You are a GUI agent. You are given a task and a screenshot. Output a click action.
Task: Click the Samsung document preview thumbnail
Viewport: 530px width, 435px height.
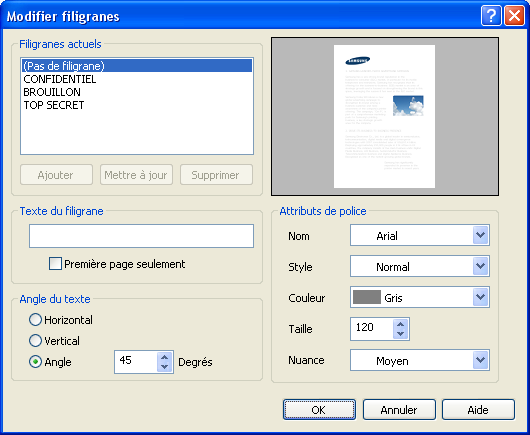point(384,116)
